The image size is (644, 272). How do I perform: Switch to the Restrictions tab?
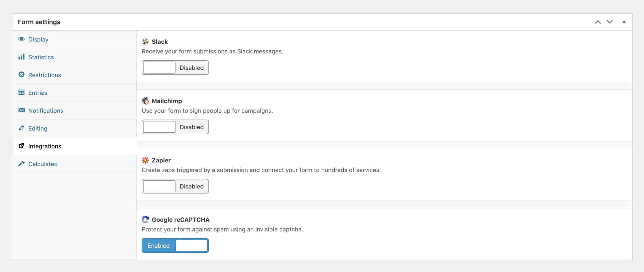[x=74, y=75]
